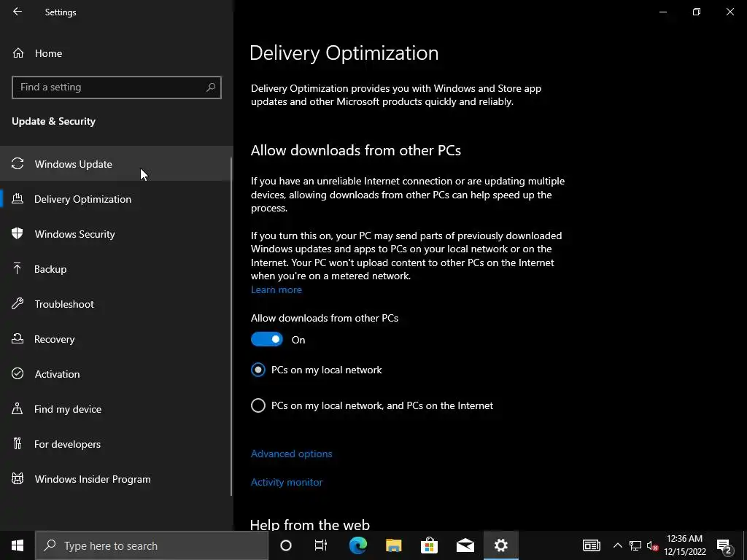
Task: Open the Activity monitor link
Action: tap(287, 482)
